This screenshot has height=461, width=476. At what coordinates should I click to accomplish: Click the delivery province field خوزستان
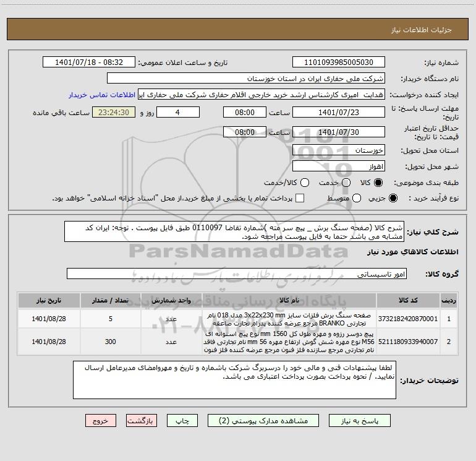click(x=339, y=150)
